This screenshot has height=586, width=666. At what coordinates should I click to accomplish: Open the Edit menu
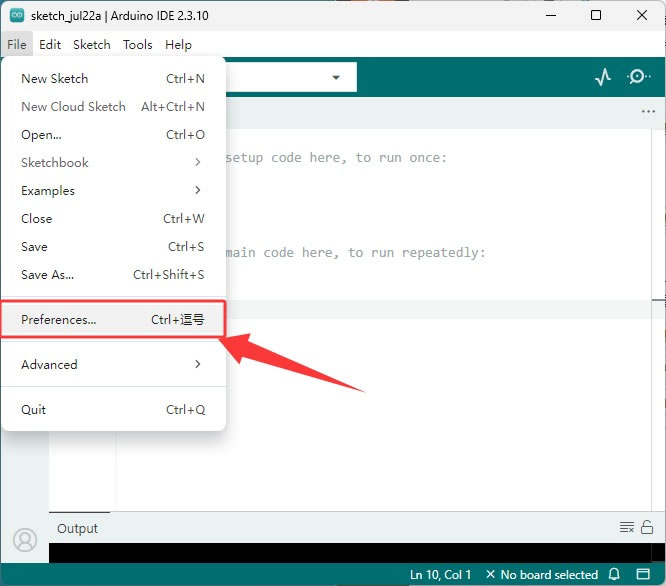click(50, 45)
